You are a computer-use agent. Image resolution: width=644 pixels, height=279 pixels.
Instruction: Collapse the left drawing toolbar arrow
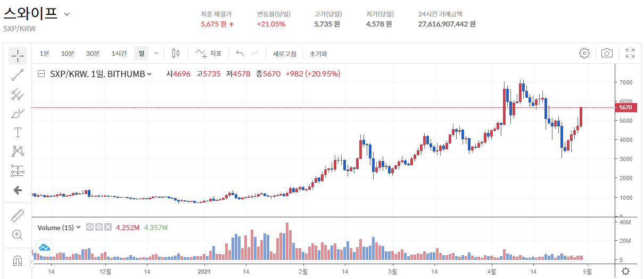[x=32, y=261]
